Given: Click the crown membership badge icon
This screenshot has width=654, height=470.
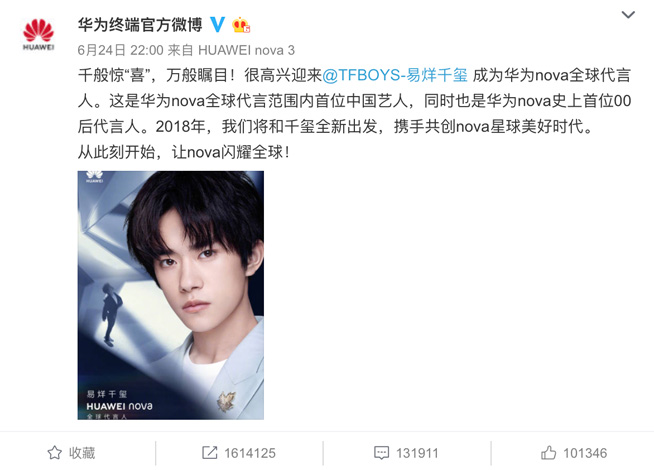Looking at the screenshot, I should click(x=241, y=25).
